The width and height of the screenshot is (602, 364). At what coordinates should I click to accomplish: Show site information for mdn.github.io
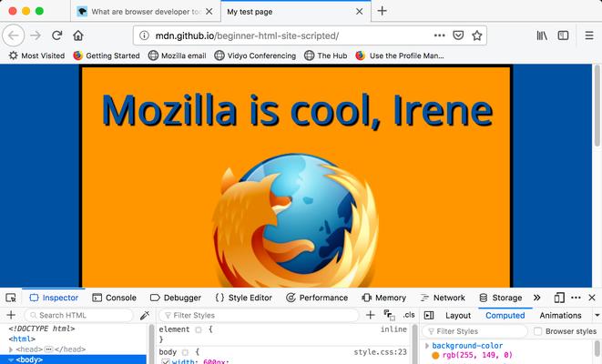[144, 35]
